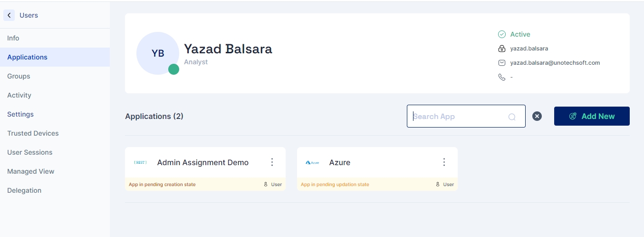
Task: Click the clear search X icon
Action: click(x=537, y=116)
